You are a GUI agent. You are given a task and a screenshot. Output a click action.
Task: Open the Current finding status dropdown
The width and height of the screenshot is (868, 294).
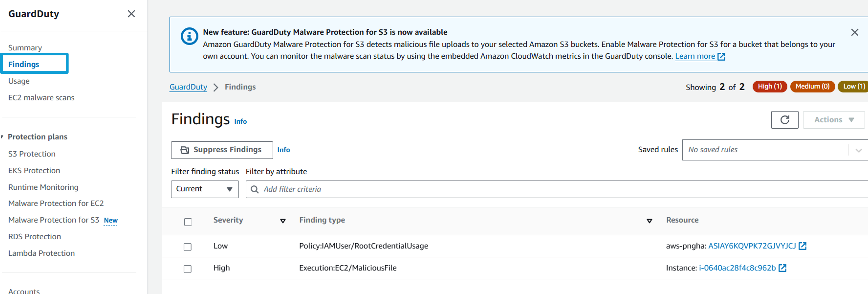(205, 189)
